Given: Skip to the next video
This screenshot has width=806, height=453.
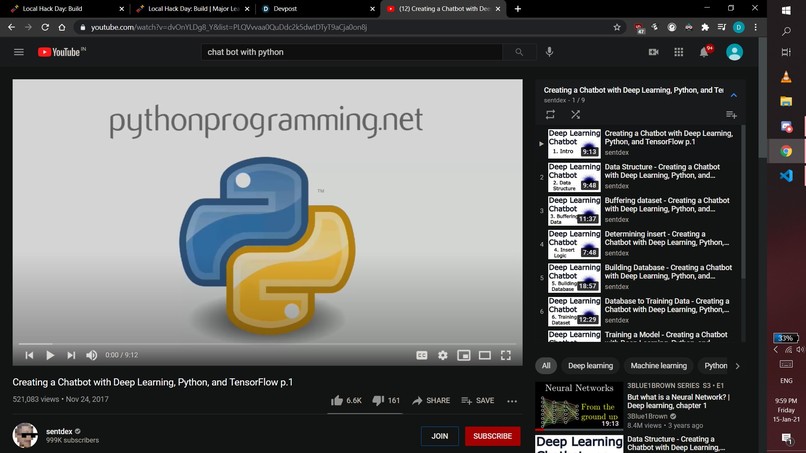Looking at the screenshot, I should click(71, 355).
